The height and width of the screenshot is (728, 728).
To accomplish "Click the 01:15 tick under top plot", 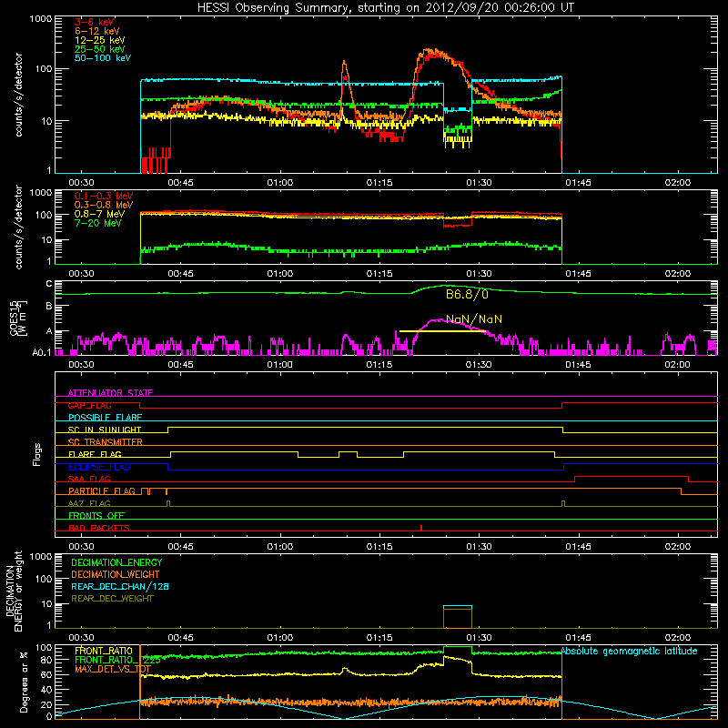I will (379, 183).
